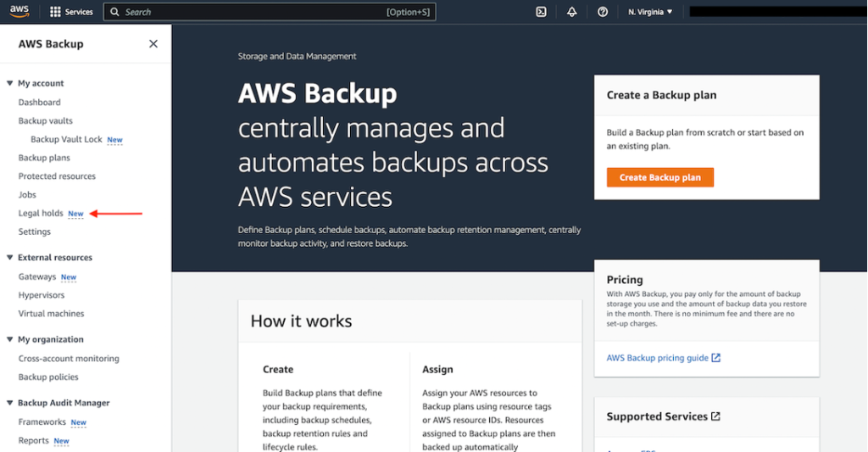868x452 pixels.
Task: Go to Backup policies
Action: coord(48,377)
